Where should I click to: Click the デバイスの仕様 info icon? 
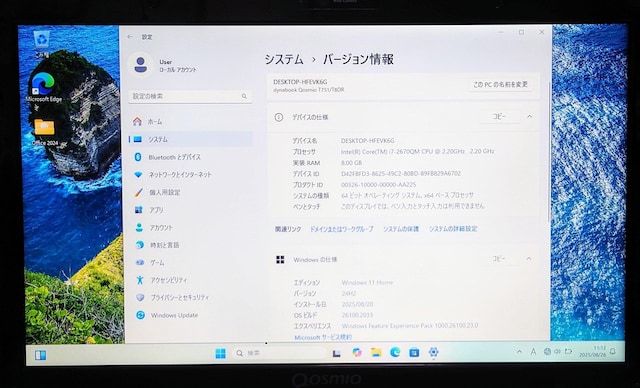[279, 118]
